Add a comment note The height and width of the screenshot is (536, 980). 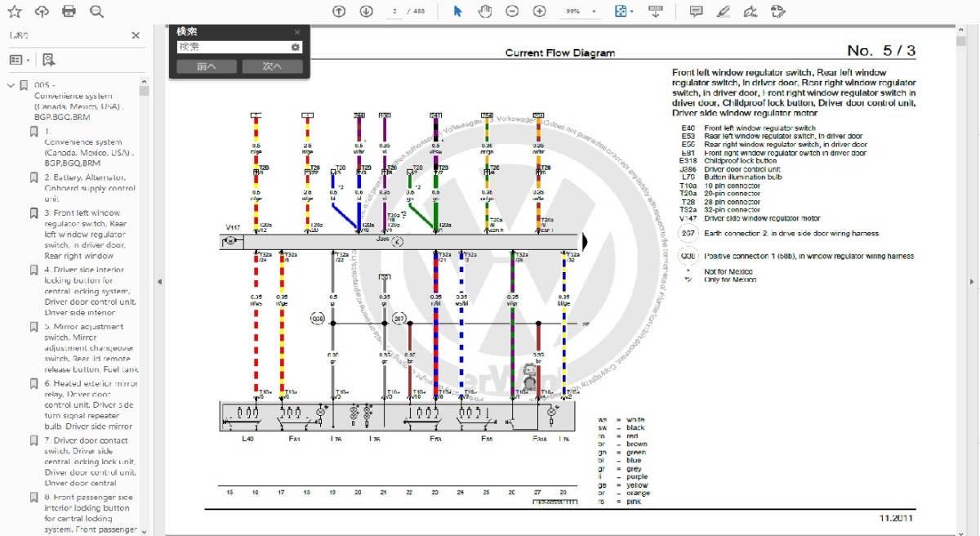click(696, 11)
